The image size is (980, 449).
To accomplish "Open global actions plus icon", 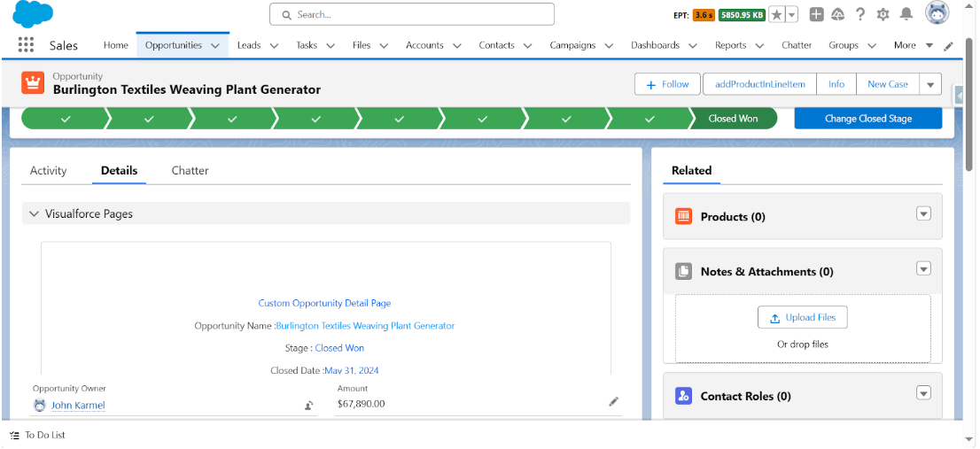I will [x=816, y=14].
